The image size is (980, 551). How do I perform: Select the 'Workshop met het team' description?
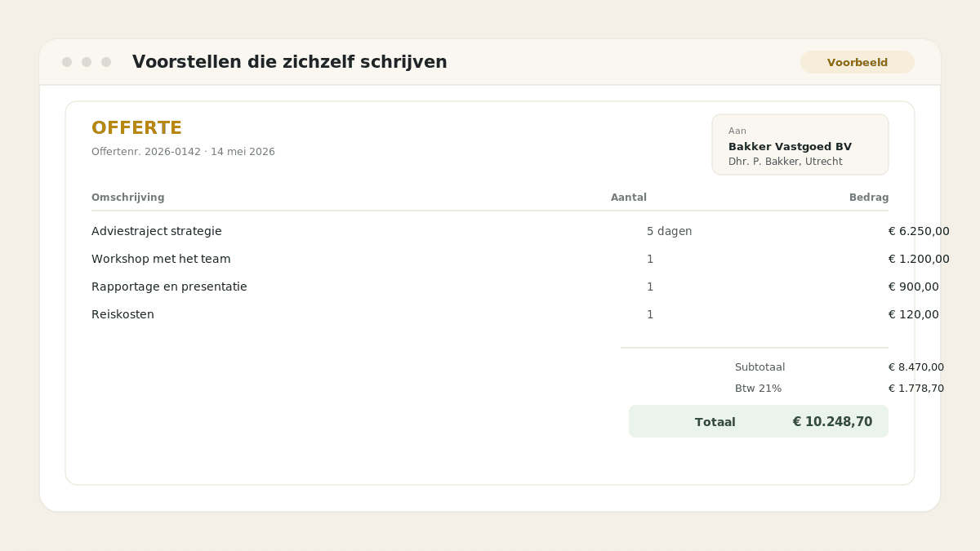[x=161, y=259]
